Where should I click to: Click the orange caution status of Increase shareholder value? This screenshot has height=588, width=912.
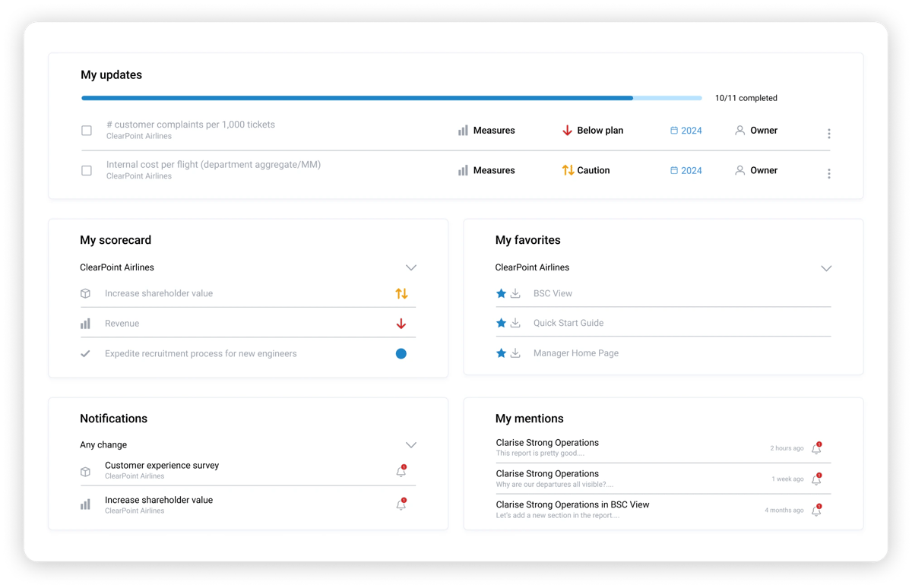pyautogui.click(x=401, y=293)
